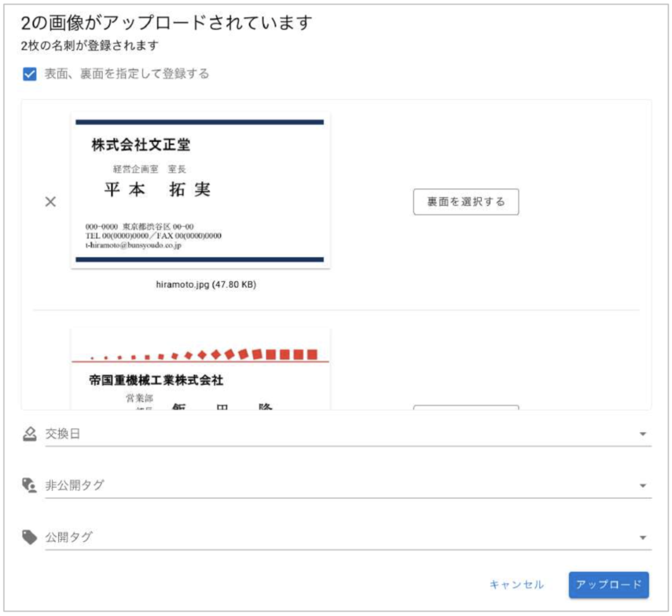Image resolution: width=672 pixels, height=616 pixels.
Task: Select the 帝国重機械工業株式会社 card thumbnail
Action: (200, 369)
